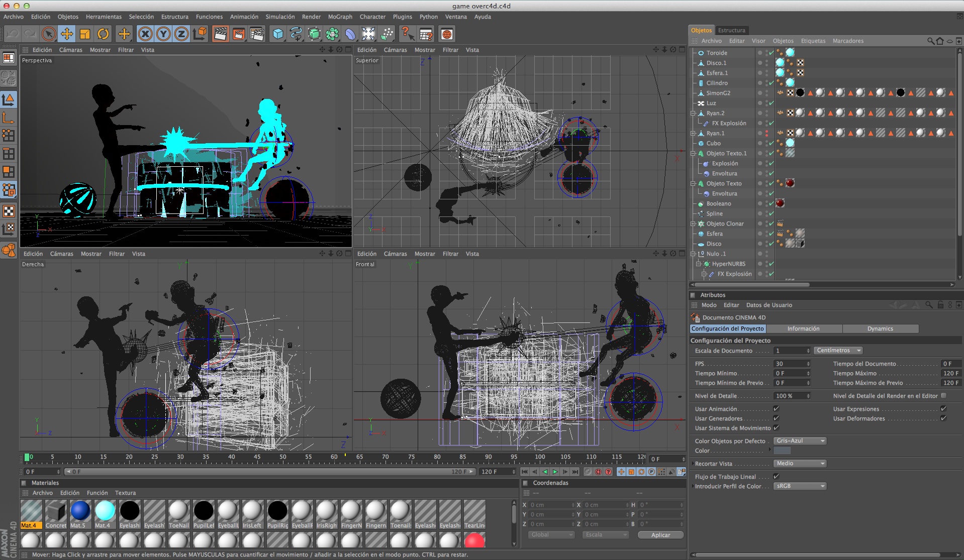The height and width of the screenshot is (560, 964).
Task: Open Render menu
Action: [311, 17]
